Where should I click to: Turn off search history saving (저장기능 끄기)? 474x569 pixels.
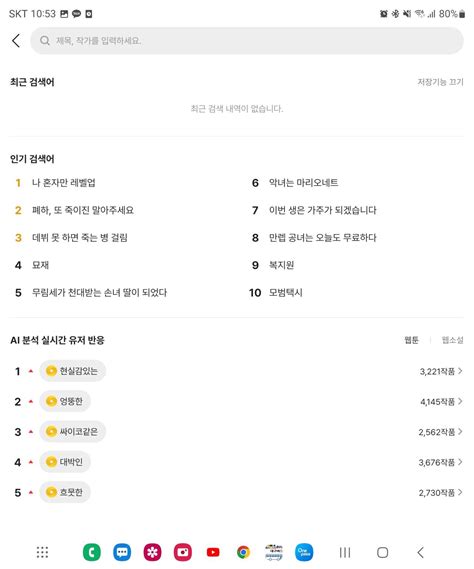[440, 82]
